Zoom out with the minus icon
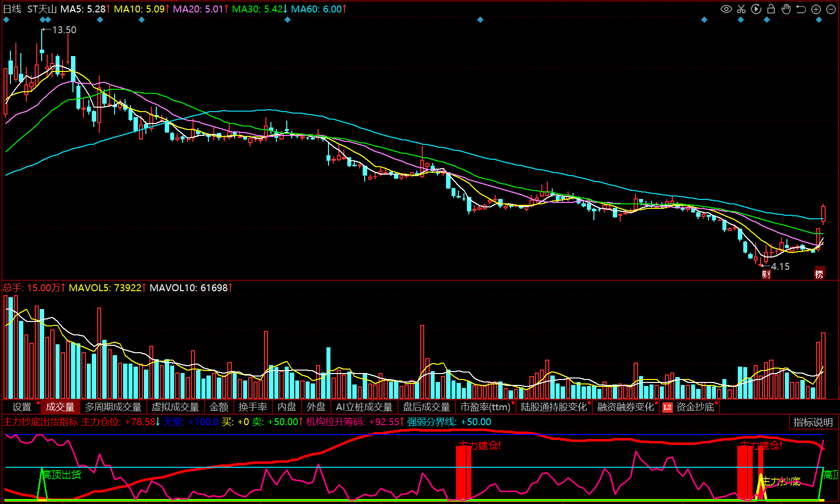The image size is (840, 504). [831, 9]
